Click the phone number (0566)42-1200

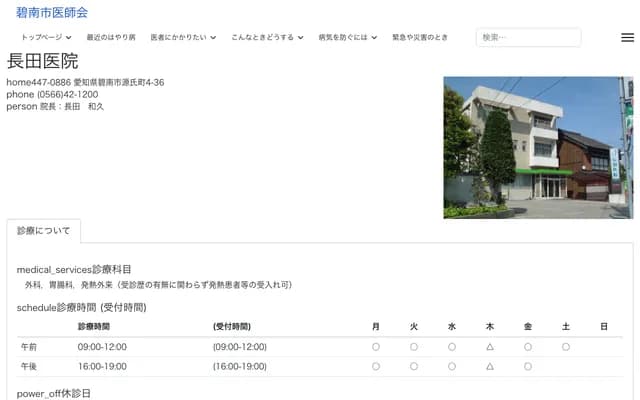point(67,94)
